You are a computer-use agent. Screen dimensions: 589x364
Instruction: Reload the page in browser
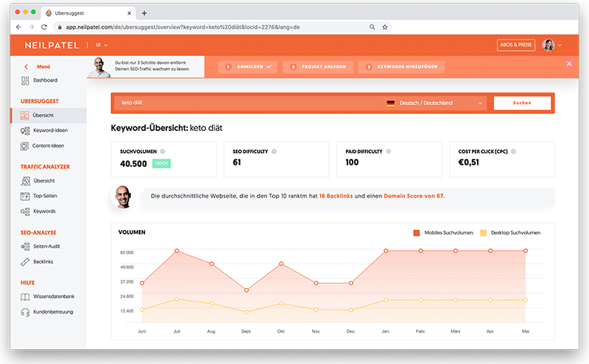[x=44, y=27]
